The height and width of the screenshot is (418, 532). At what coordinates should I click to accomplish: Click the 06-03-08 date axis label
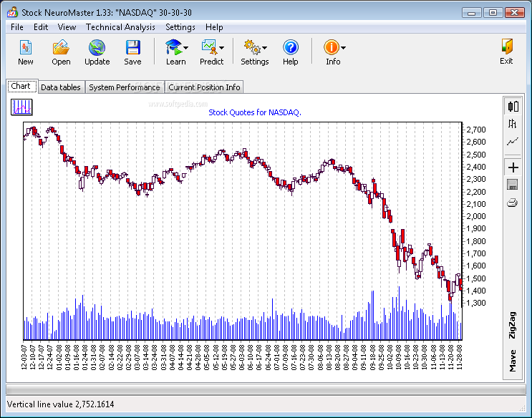[x=241, y=357]
